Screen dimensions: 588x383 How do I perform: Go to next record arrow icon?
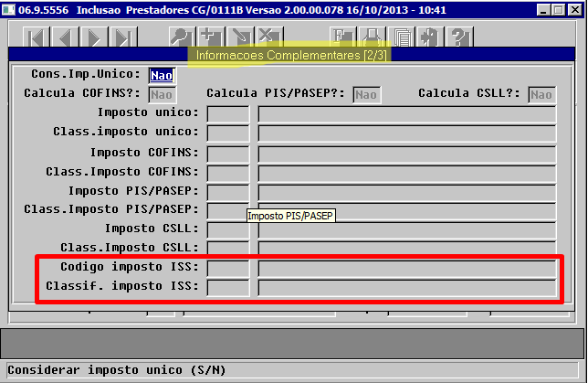[x=95, y=37]
